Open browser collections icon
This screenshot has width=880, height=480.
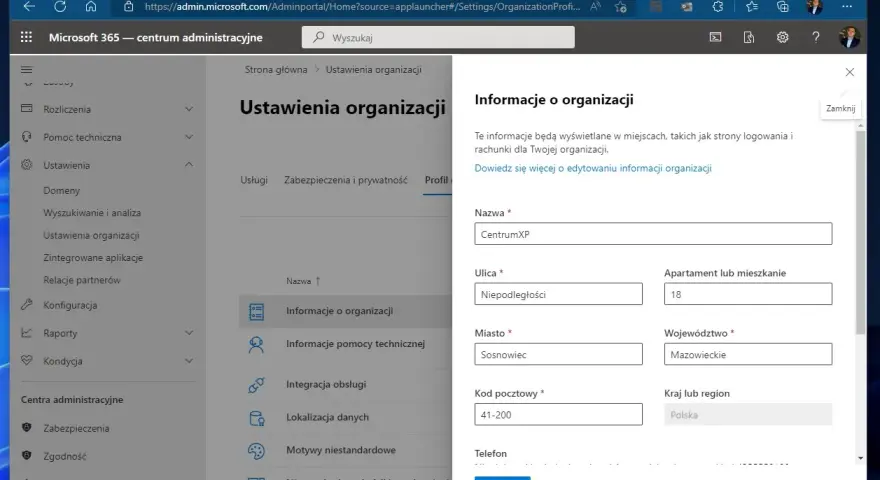pos(782,7)
